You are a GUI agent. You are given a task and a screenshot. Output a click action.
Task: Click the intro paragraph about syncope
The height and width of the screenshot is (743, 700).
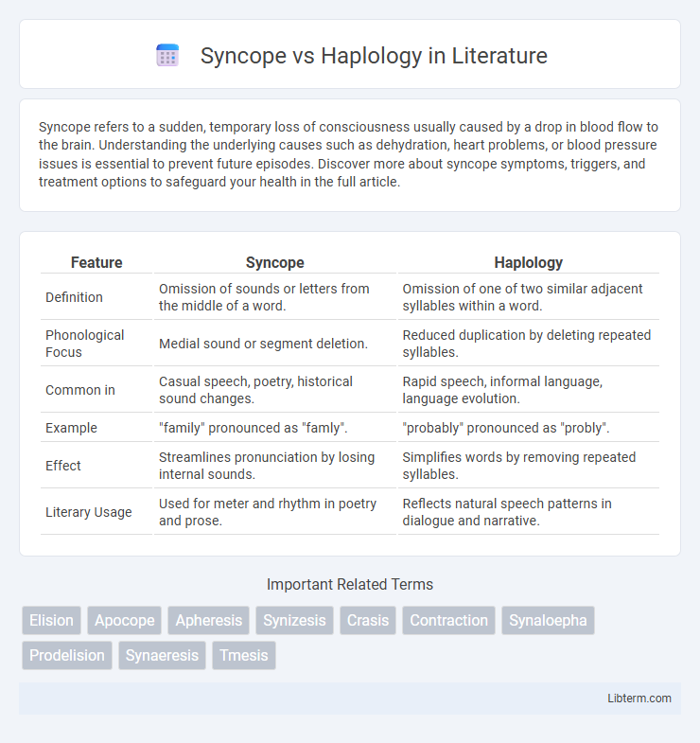pyautogui.click(x=348, y=154)
